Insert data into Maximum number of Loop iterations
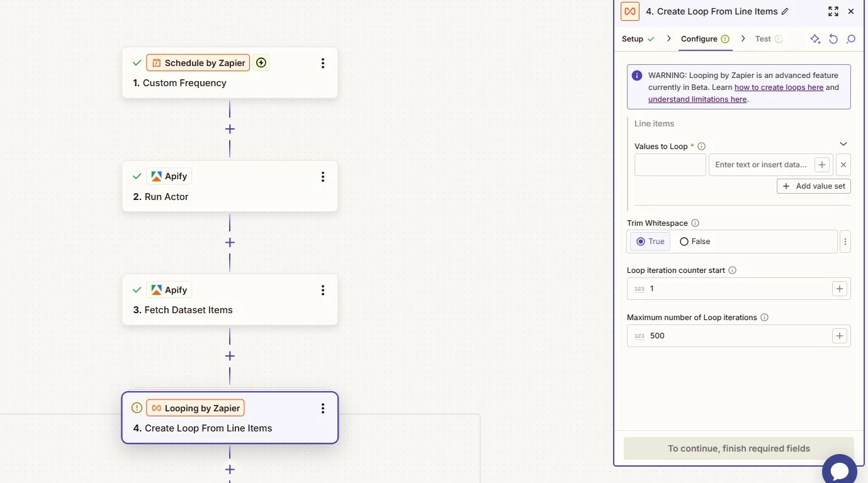Viewport: 868px width, 483px height. click(840, 336)
